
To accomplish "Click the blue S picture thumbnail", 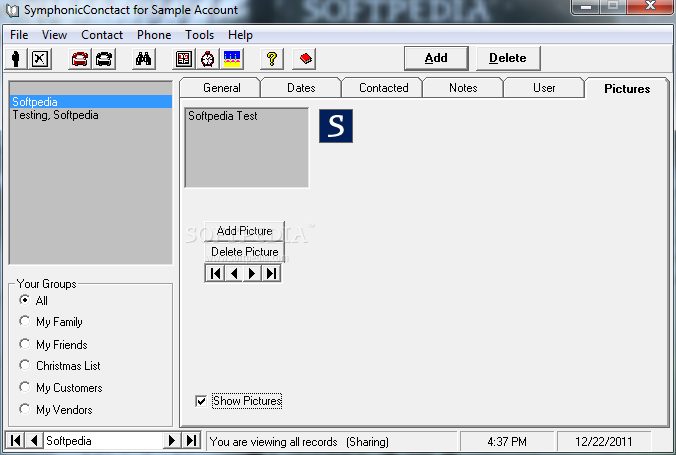I will (x=336, y=126).
